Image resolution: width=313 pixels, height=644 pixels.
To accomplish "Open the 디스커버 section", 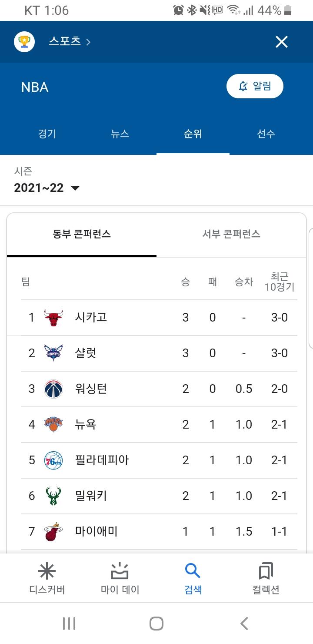I will [47, 578].
